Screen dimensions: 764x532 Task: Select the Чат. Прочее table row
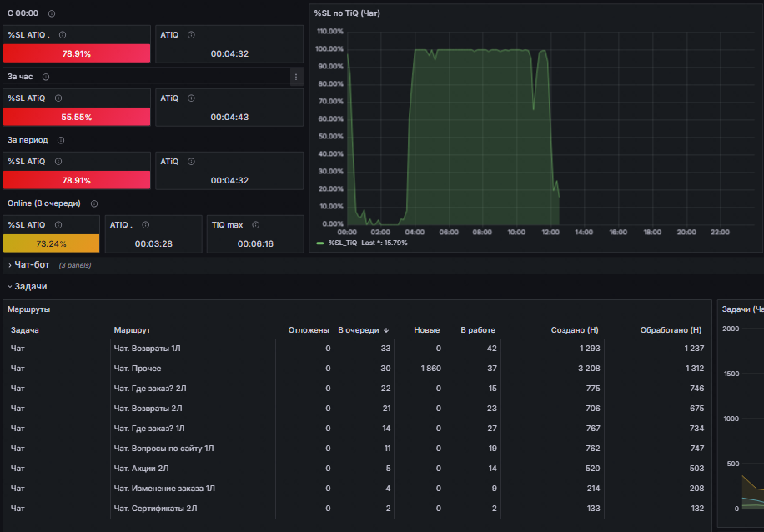click(x=357, y=369)
